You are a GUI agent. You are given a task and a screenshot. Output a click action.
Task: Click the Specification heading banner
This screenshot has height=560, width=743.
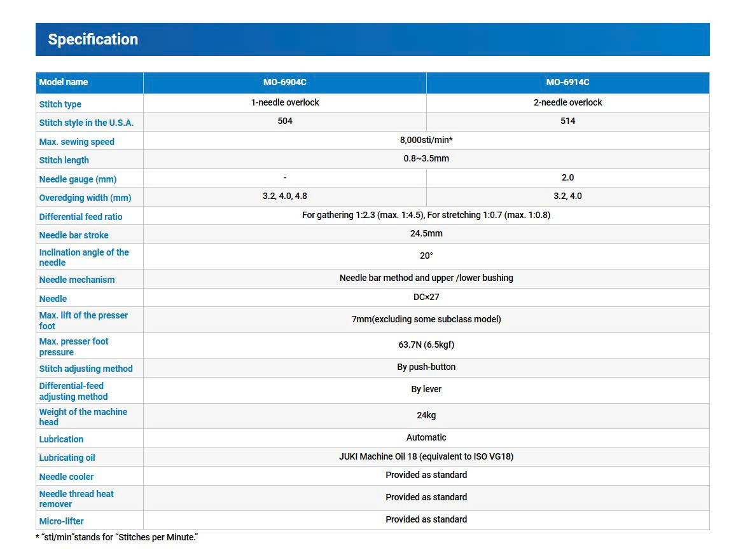pyautogui.click(x=93, y=39)
